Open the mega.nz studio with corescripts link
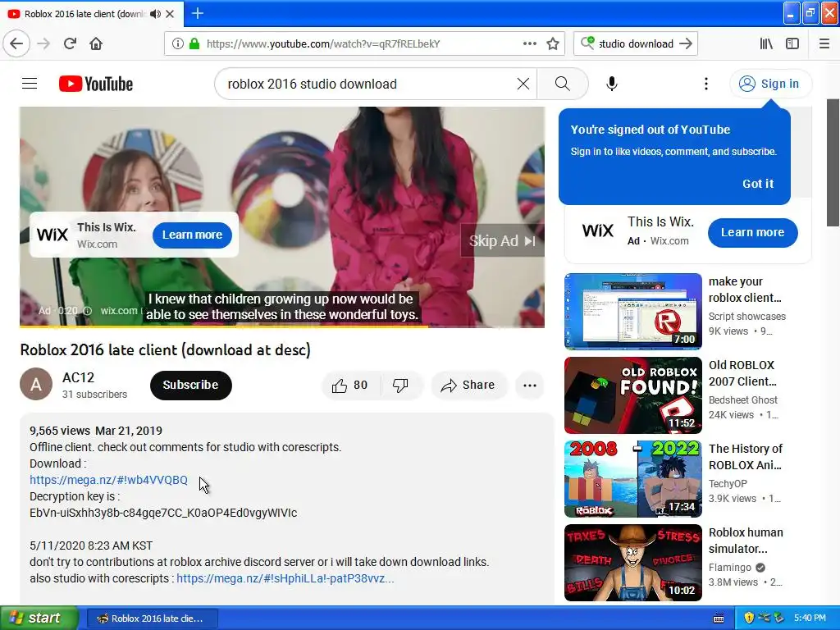Screen dimensions: 840x630 click(x=285, y=578)
